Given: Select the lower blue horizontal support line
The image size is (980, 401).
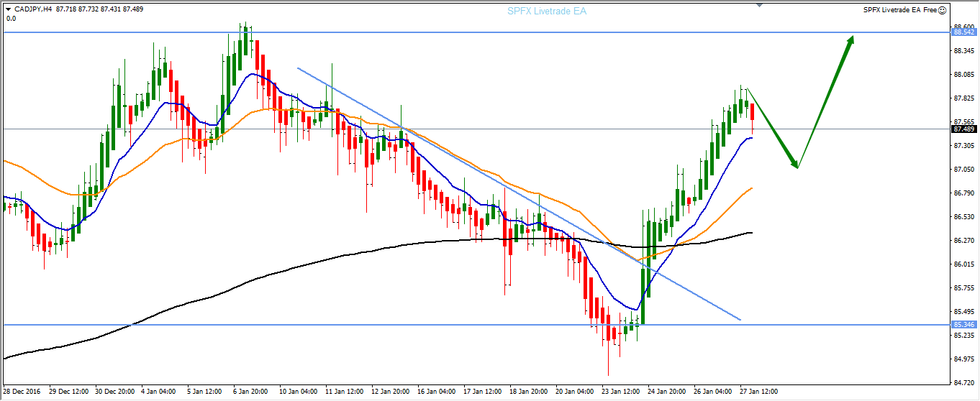Looking at the screenshot, I should (x=475, y=325).
